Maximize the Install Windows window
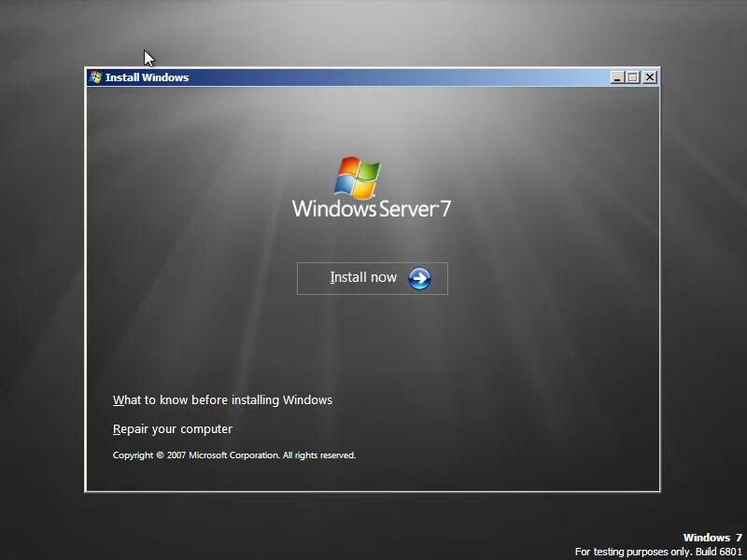747x560 pixels. point(633,77)
